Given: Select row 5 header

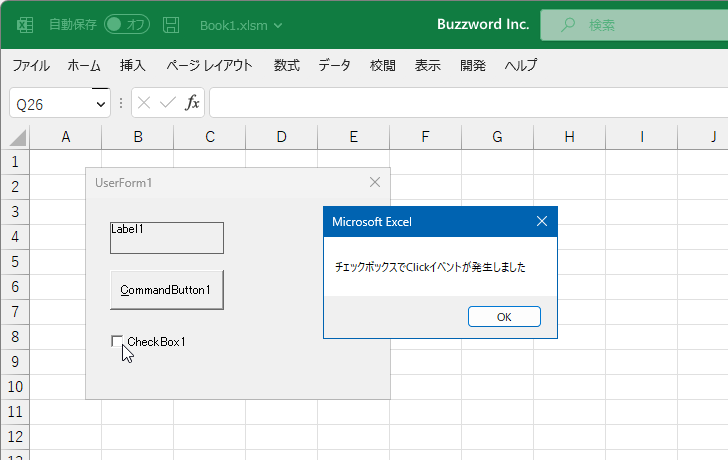Looking at the screenshot, I should [x=15, y=262].
